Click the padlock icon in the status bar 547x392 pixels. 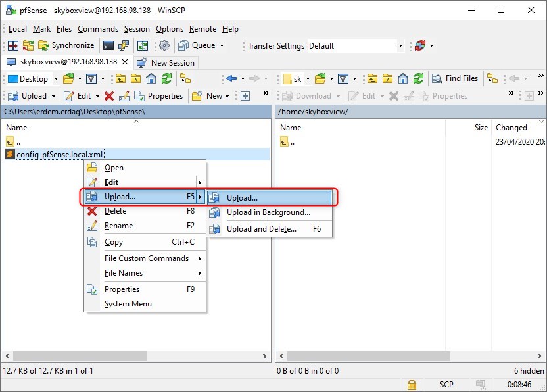(412, 385)
